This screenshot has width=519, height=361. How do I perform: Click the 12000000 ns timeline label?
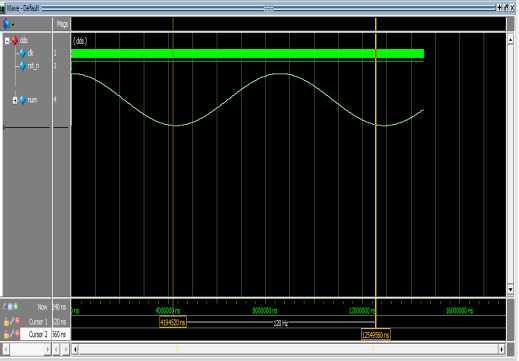362,311
